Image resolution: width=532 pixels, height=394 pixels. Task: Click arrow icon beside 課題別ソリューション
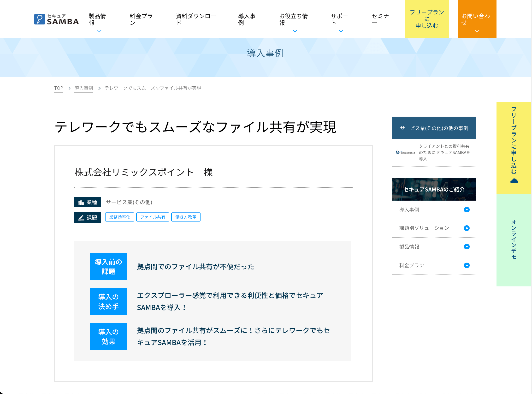click(x=467, y=228)
